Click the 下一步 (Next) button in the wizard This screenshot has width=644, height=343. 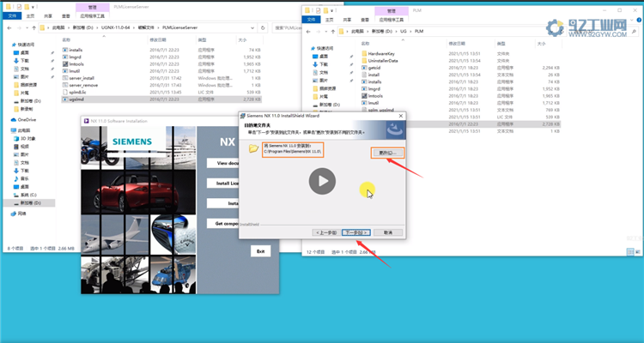tap(356, 232)
